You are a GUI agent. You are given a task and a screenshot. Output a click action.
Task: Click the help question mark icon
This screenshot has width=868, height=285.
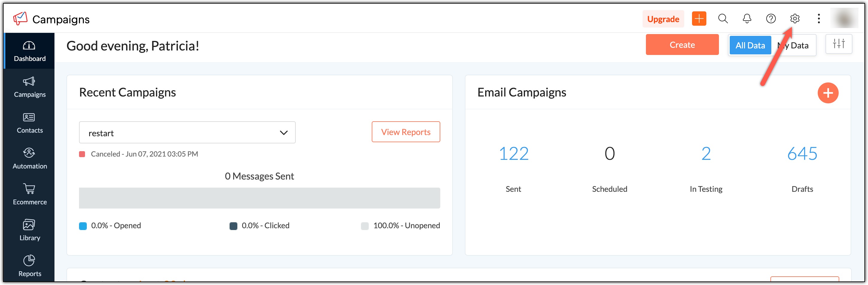(771, 19)
